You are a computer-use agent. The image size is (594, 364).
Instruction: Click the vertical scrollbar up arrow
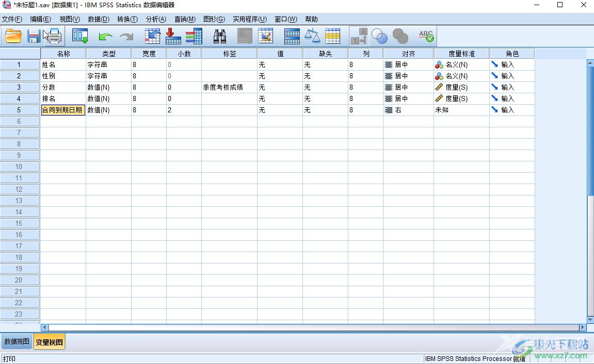coord(590,63)
